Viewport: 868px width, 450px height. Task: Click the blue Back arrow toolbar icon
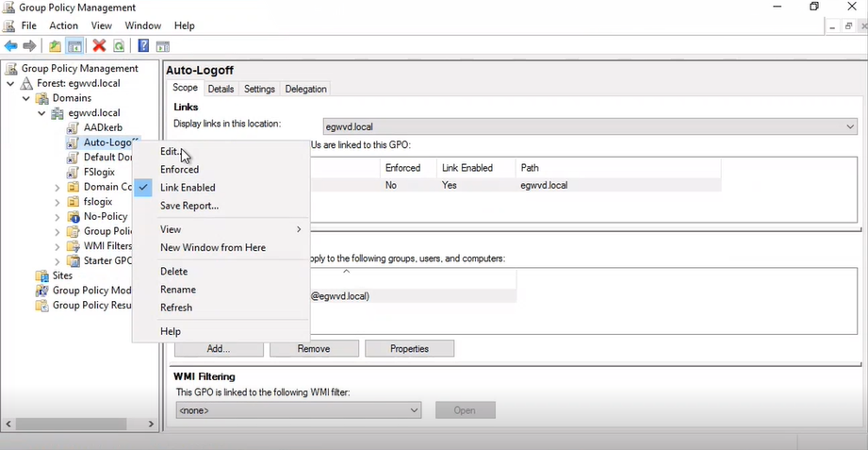click(10, 46)
